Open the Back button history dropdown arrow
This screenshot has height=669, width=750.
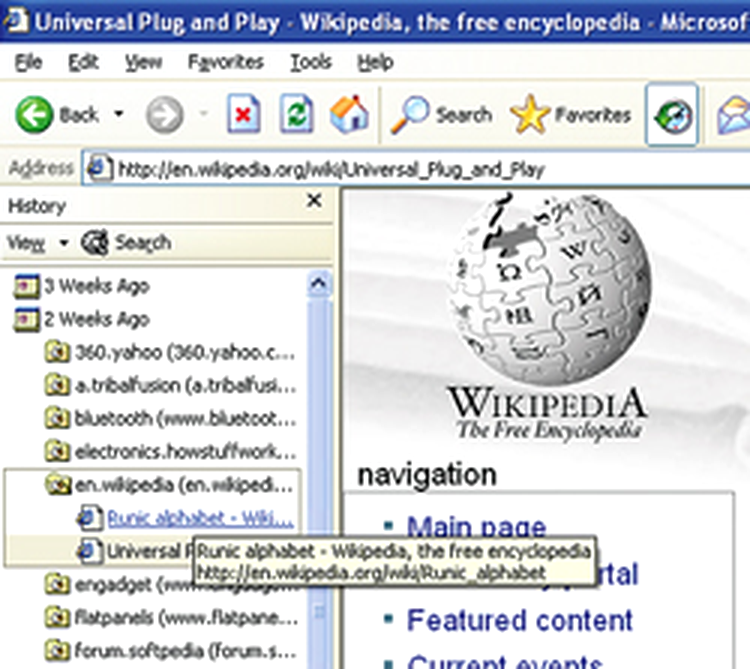pyautogui.click(x=119, y=114)
